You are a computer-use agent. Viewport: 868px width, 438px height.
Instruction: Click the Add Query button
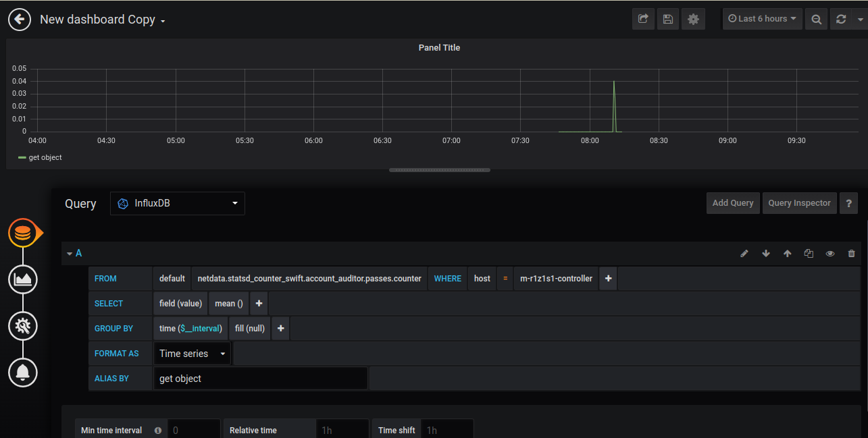click(732, 203)
